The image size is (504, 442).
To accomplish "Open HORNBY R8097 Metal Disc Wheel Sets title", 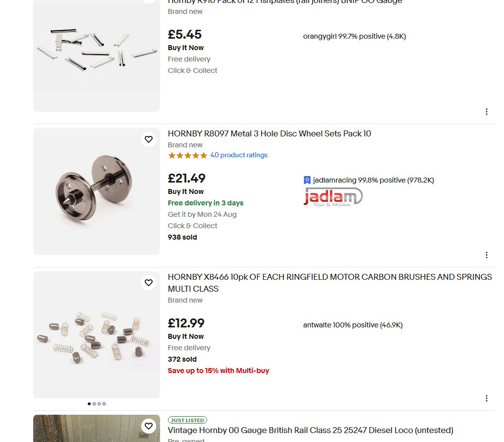I will pyautogui.click(x=270, y=133).
